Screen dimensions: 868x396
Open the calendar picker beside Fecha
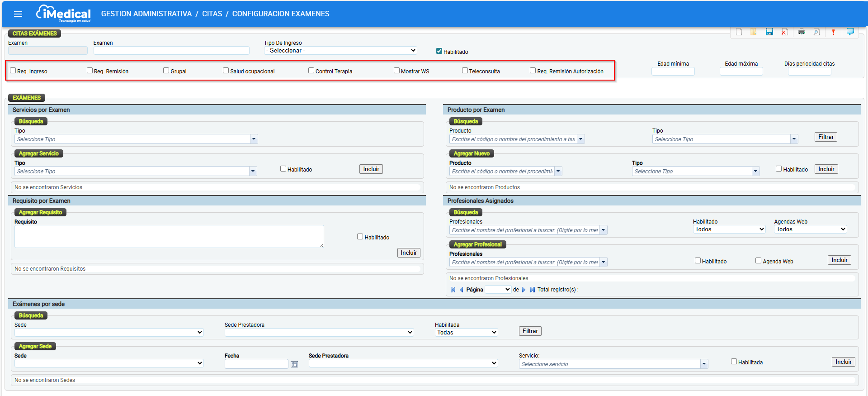(294, 364)
